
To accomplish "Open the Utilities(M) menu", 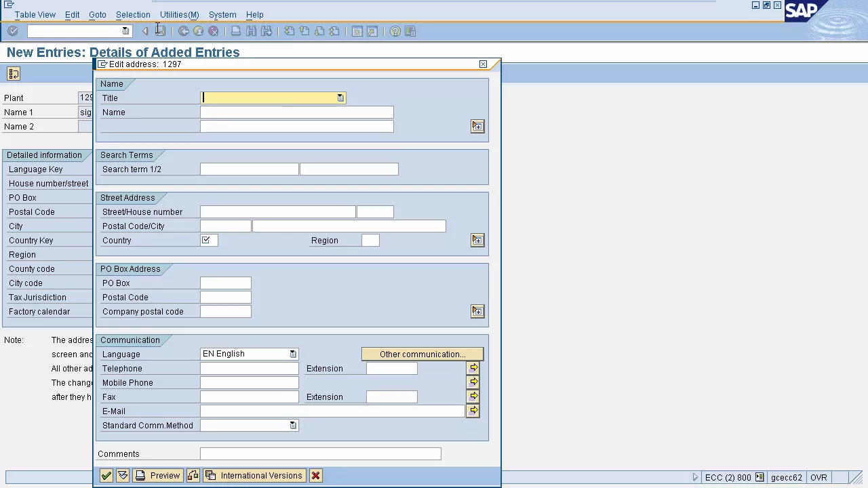I will coord(179,14).
